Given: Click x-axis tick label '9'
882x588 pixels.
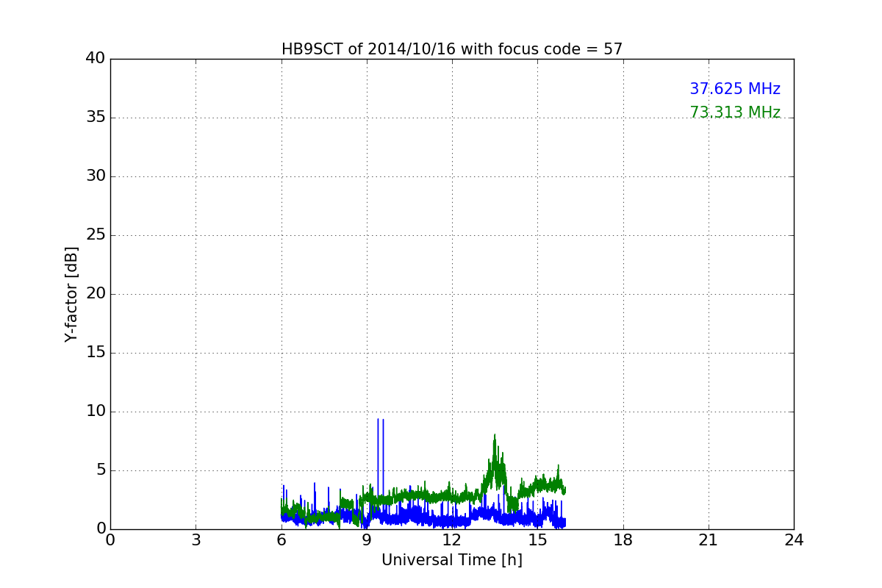Looking at the screenshot, I should [367, 540].
